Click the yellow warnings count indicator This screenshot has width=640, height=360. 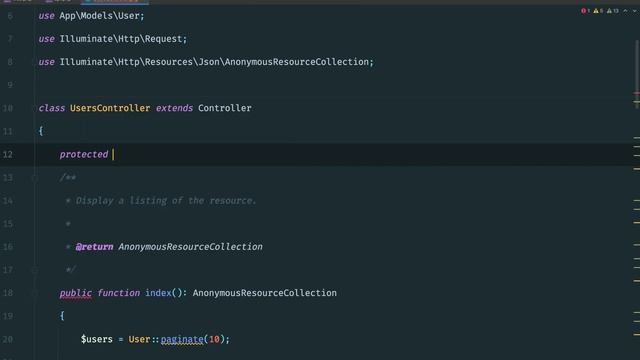click(x=598, y=11)
